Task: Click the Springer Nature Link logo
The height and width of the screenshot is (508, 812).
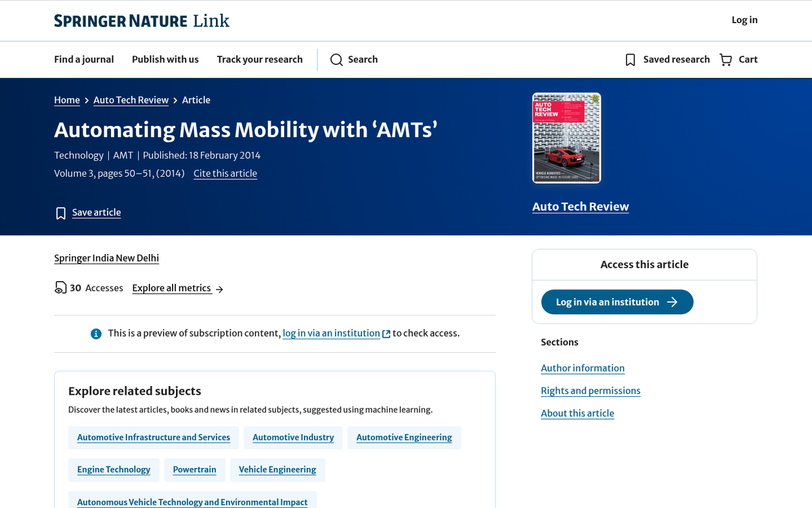Action: [x=141, y=20]
